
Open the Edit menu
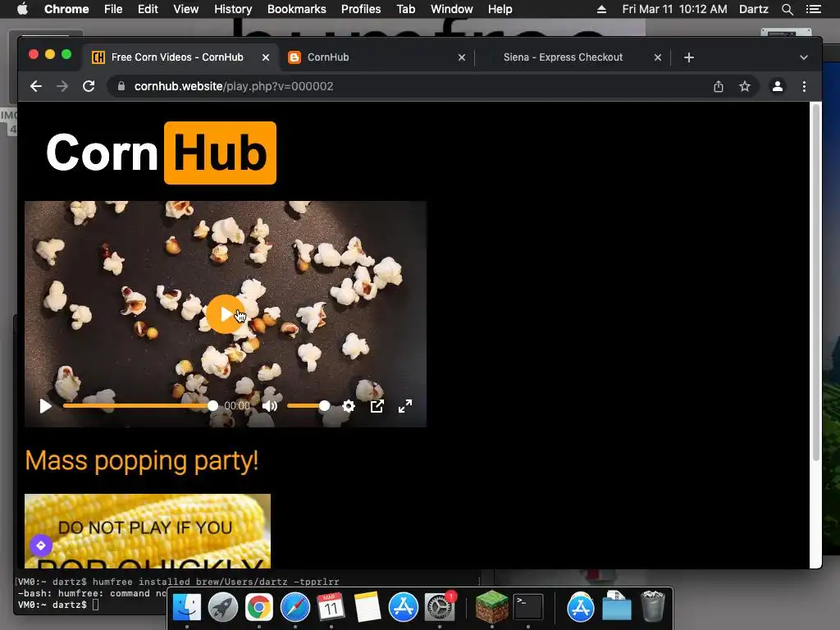tap(148, 9)
